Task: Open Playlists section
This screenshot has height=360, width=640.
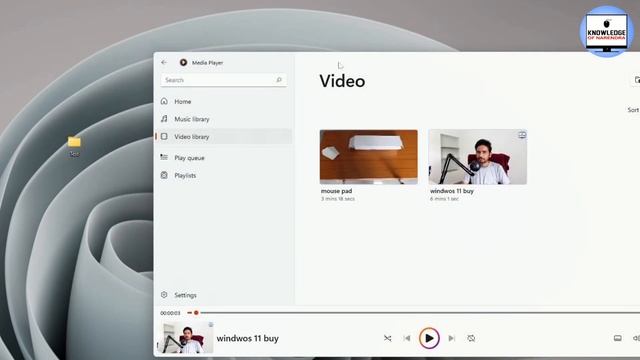Action: point(223,175)
